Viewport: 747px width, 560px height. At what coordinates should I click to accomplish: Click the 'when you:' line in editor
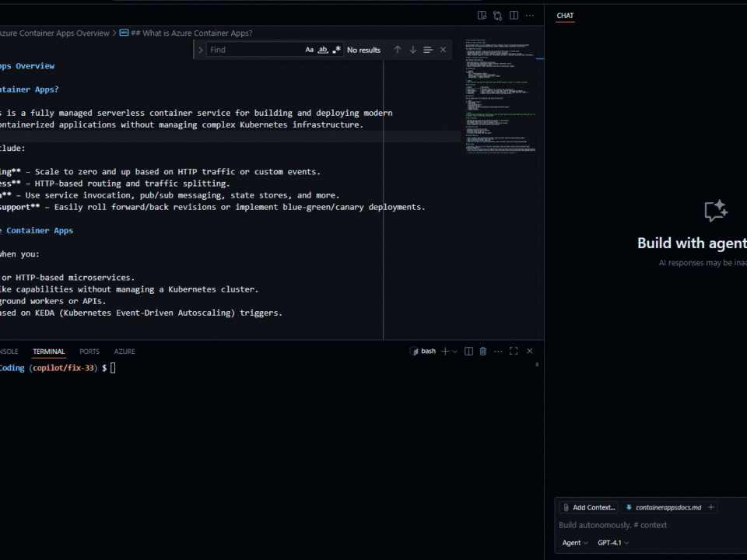(x=19, y=254)
